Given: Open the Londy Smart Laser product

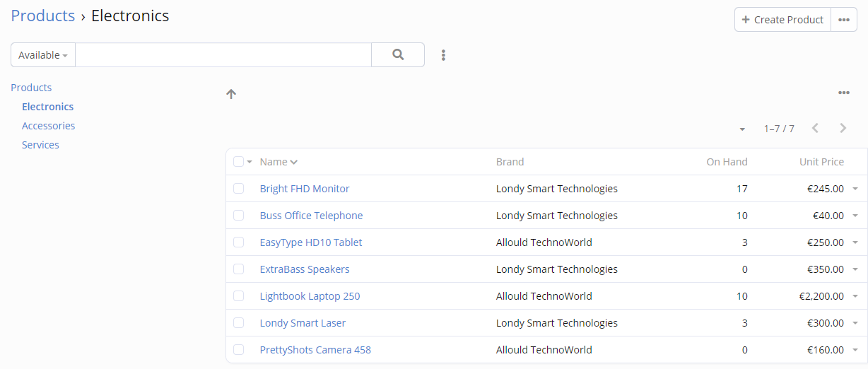Looking at the screenshot, I should click(303, 323).
